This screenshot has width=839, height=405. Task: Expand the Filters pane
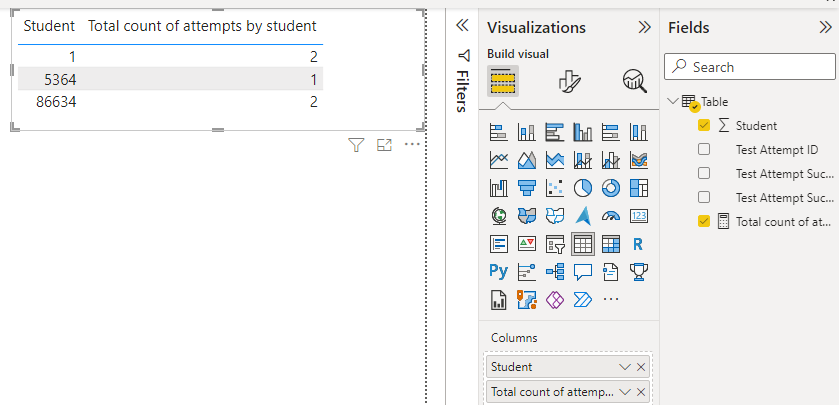coord(462,25)
